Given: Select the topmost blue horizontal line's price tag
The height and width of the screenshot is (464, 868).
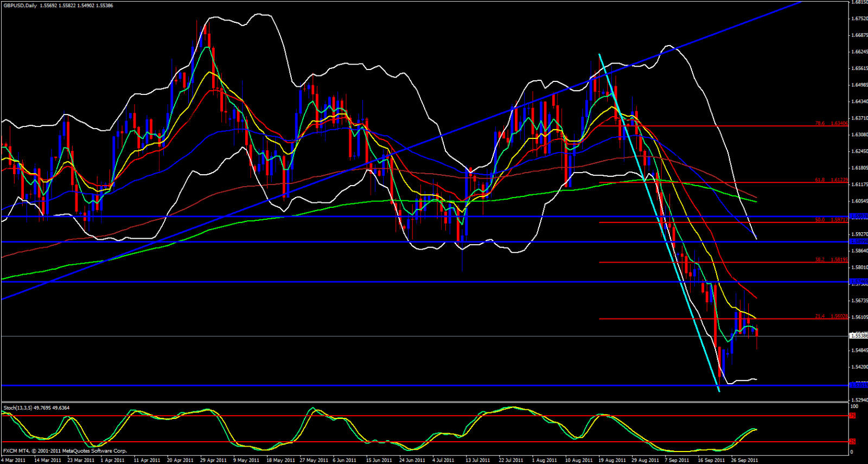Looking at the screenshot, I should tap(858, 216).
